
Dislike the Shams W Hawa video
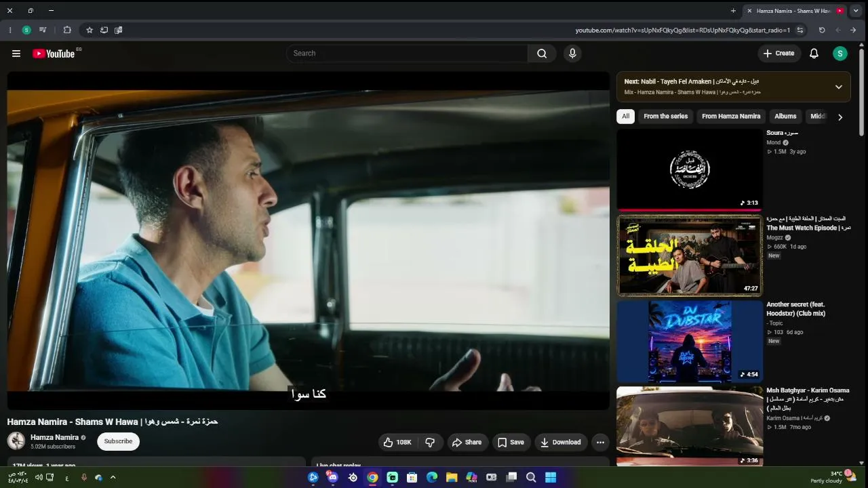430,442
